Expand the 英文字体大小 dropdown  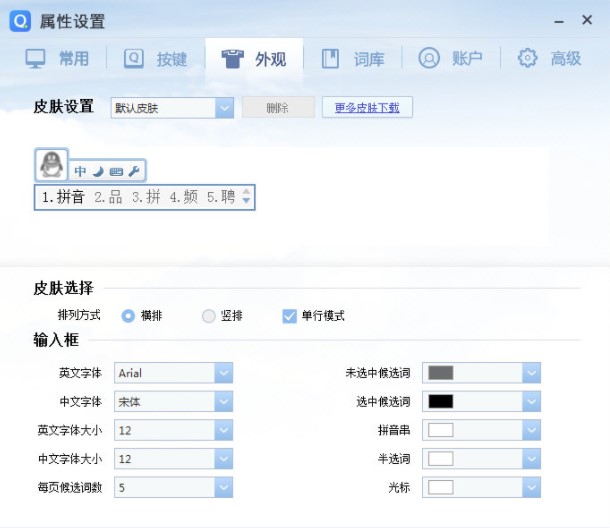point(174,430)
